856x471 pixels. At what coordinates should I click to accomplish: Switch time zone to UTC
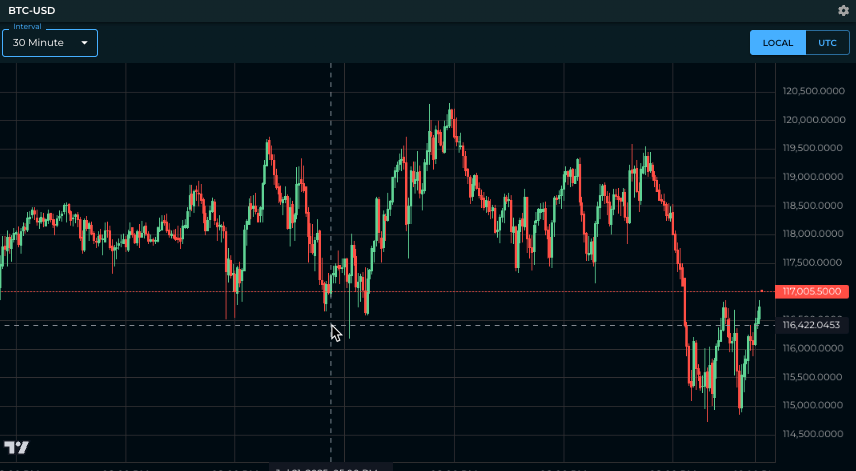tap(827, 43)
